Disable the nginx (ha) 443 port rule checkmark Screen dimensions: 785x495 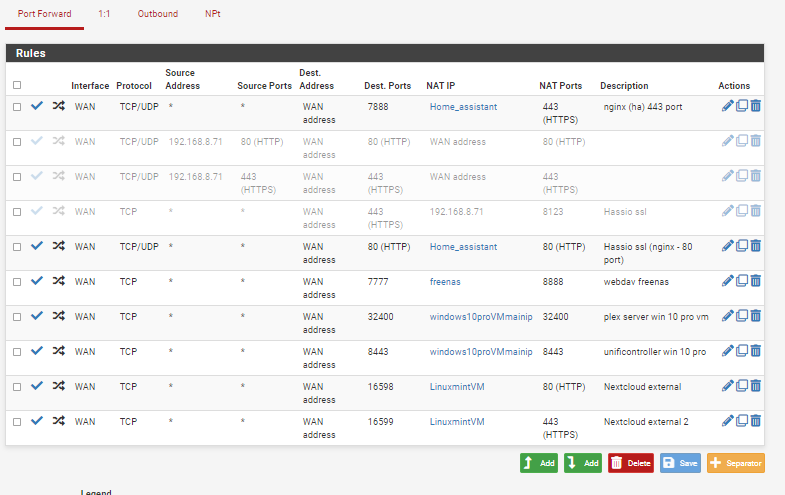[x=37, y=106]
